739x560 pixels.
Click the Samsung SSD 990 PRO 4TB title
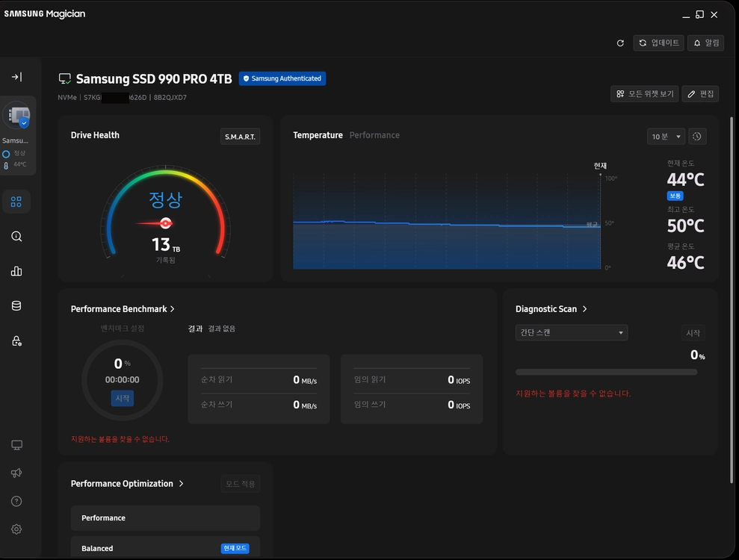click(154, 78)
